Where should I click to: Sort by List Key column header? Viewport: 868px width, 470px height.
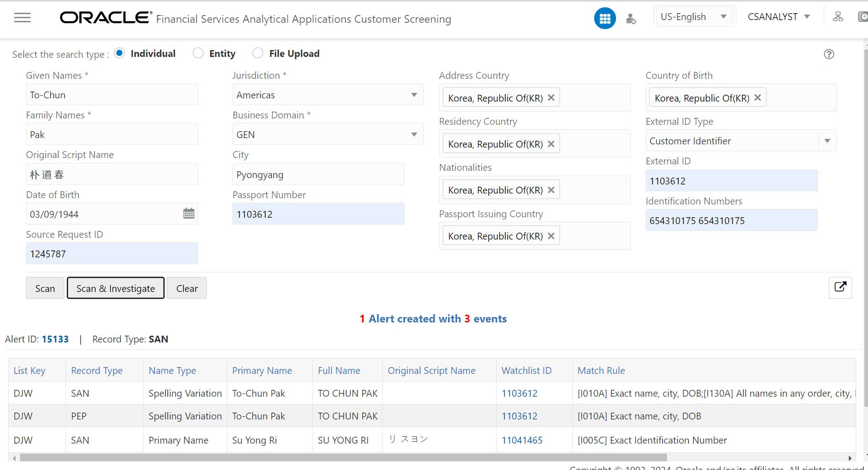[30, 371]
